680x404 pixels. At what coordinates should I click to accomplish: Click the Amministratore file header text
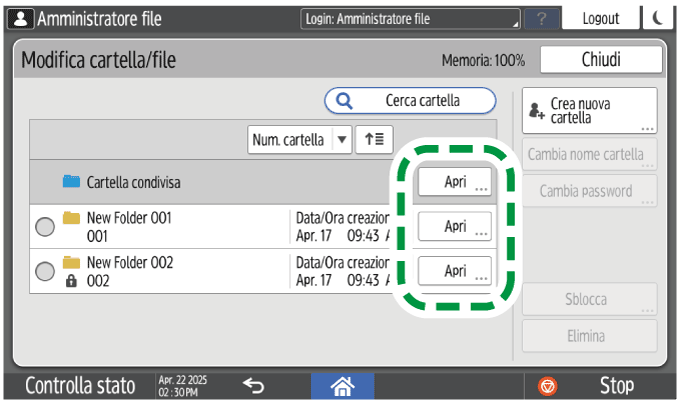pos(99,19)
